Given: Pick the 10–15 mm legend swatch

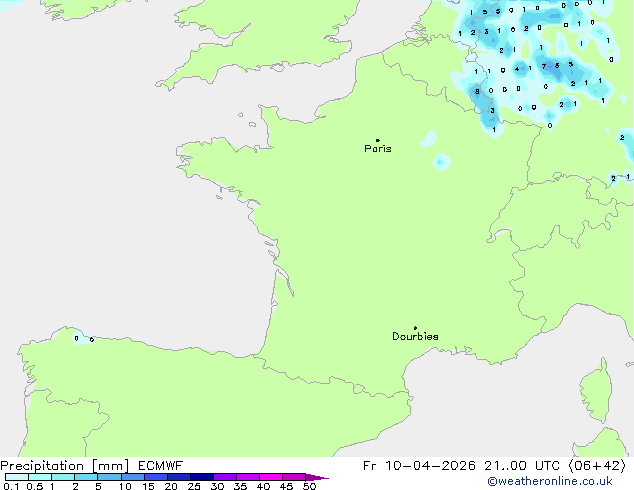Looking at the screenshot, I should 133,477.
